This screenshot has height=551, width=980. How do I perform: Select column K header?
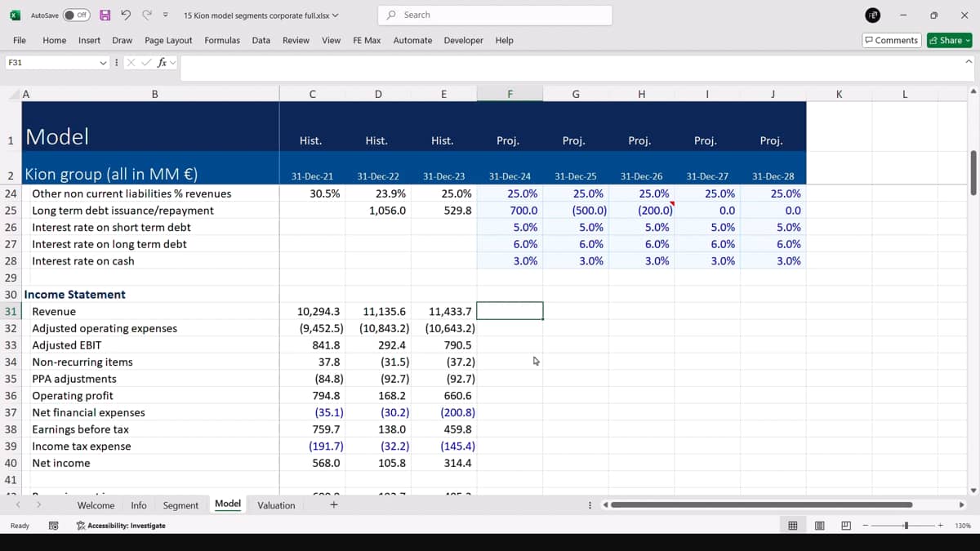pyautogui.click(x=839, y=94)
